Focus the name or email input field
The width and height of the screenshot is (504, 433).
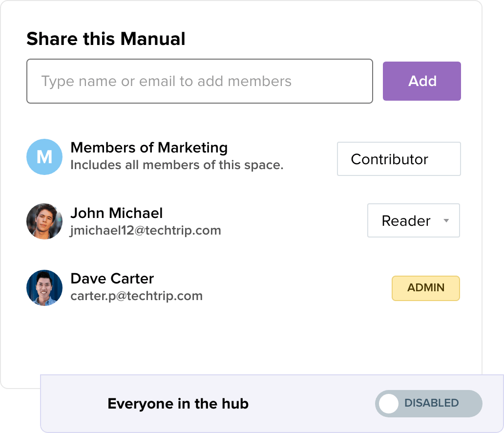[x=199, y=81]
